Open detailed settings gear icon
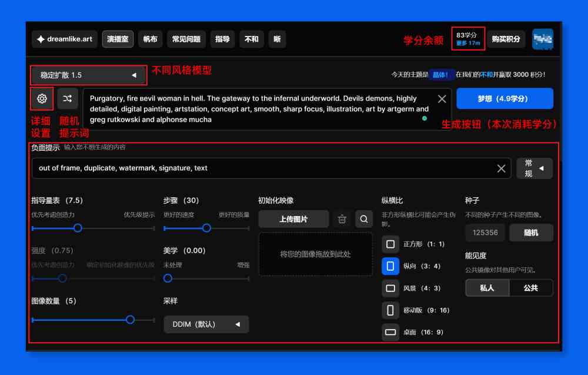The height and width of the screenshot is (375, 588). click(x=42, y=99)
